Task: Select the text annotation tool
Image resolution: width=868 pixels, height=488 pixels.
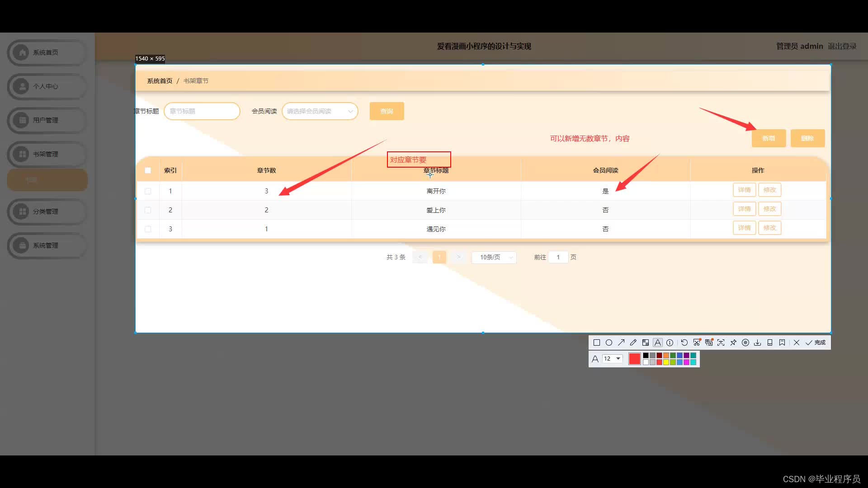Action: (658, 343)
